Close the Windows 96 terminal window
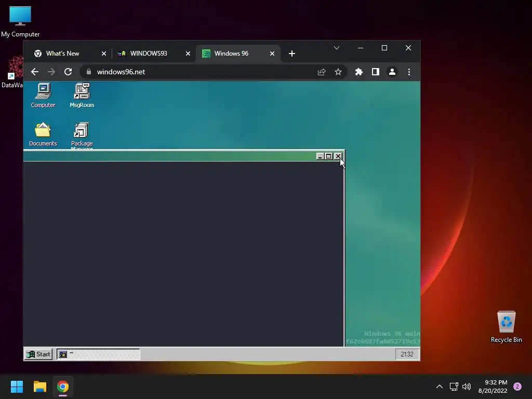Viewport: 532px width, 399px height. 338,156
